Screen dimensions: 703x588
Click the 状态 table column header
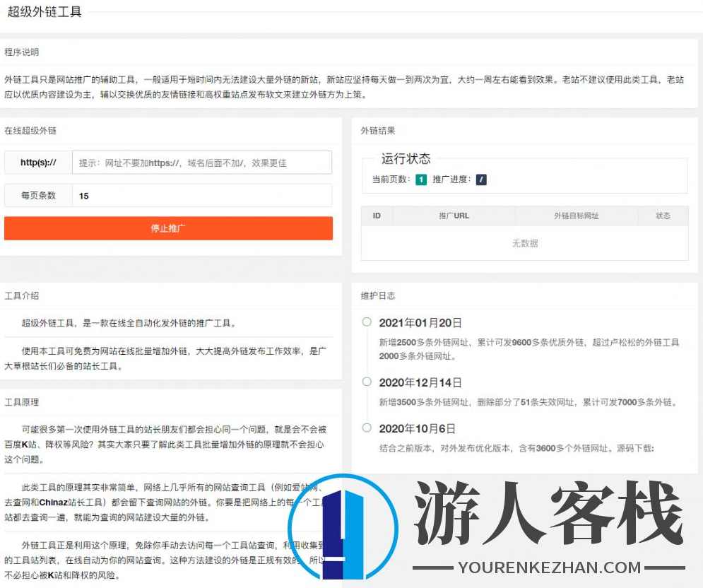click(x=663, y=216)
